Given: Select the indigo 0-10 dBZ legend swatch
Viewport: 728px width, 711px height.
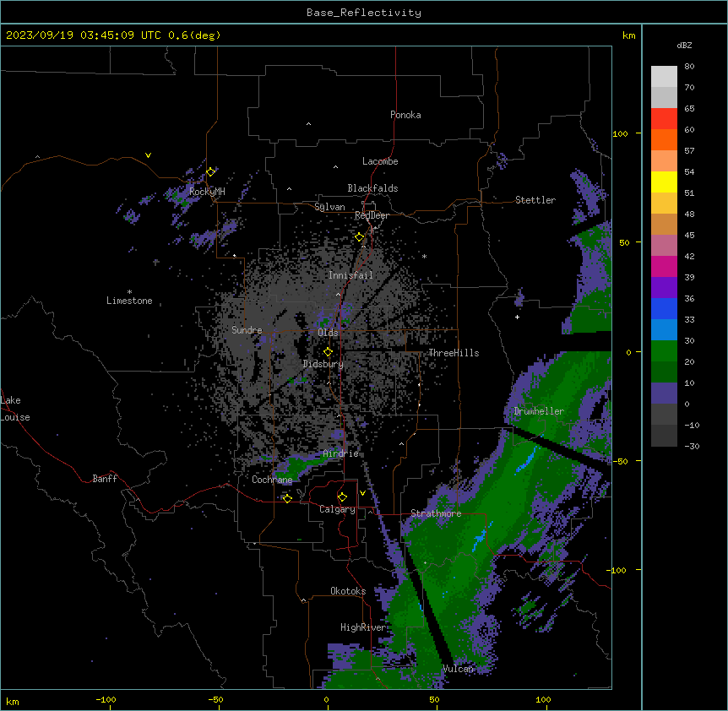Looking at the screenshot, I should tap(664, 393).
